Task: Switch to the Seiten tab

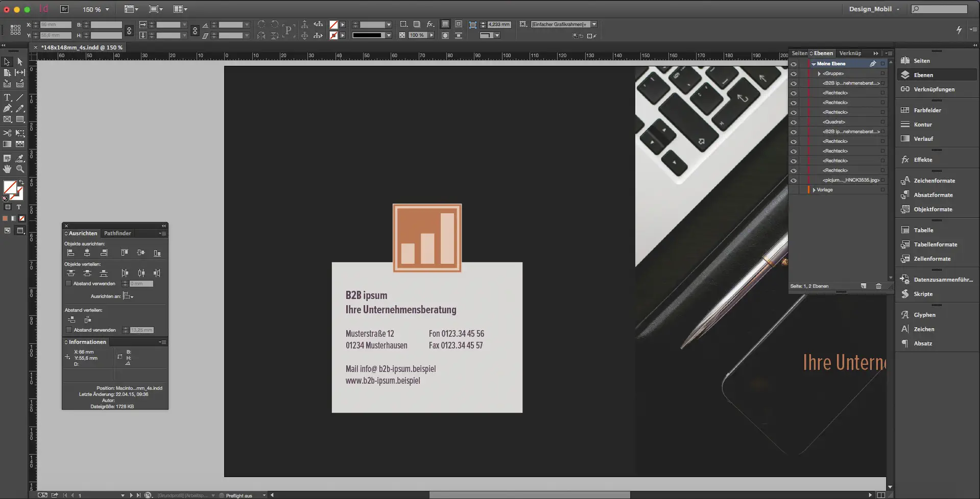Action: point(799,53)
